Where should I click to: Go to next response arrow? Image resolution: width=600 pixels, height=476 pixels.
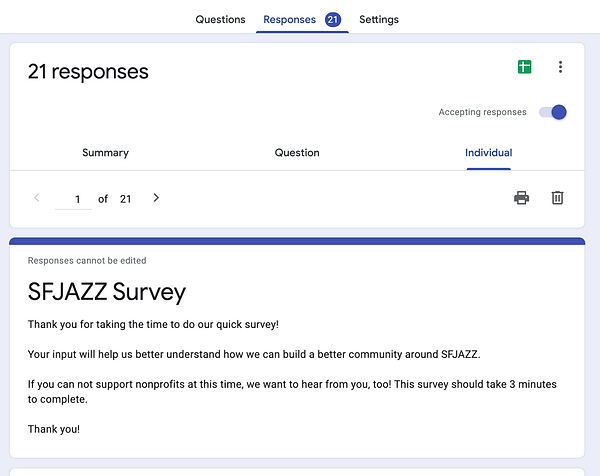pyautogui.click(x=156, y=198)
